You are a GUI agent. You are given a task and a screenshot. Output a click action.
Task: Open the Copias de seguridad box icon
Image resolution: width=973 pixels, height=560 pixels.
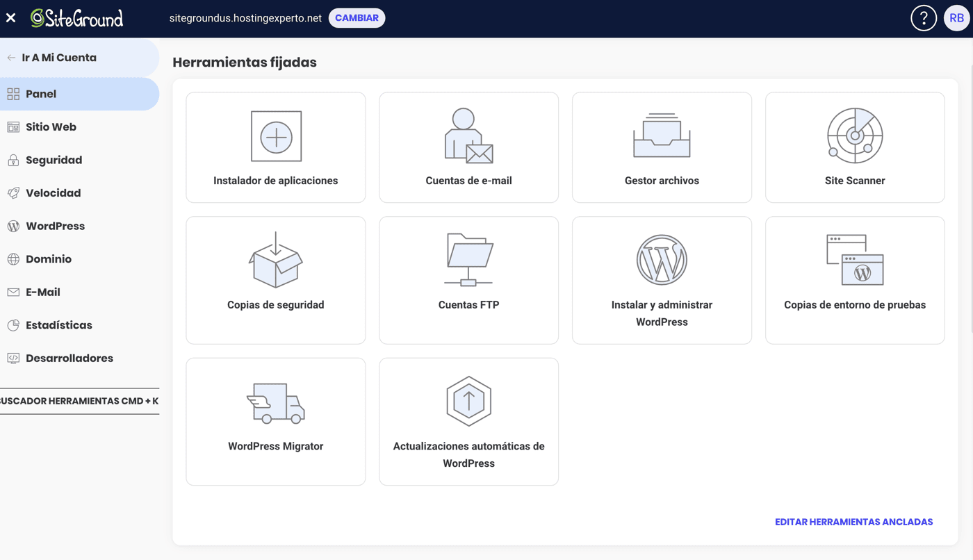(x=276, y=260)
